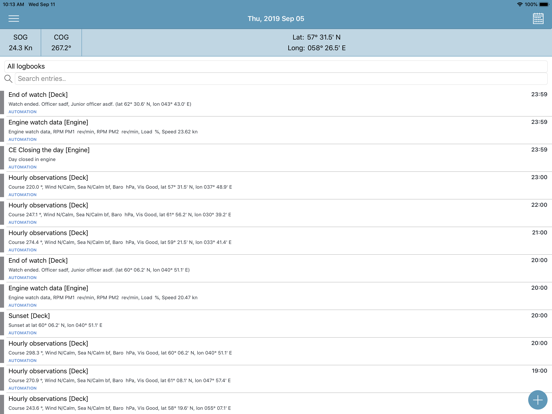Image resolution: width=552 pixels, height=414 pixels.
Task: Open the All logbooks filter selector
Action: (x=276, y=66)
